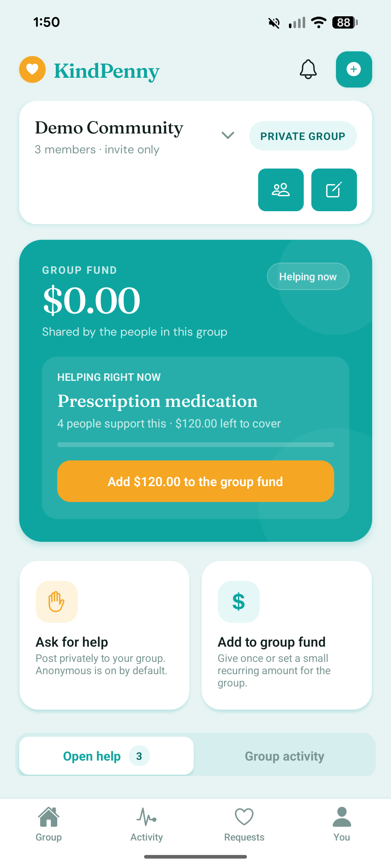Tap the dollar sign icon
The image size is (391, 868).
coord(239,602)
